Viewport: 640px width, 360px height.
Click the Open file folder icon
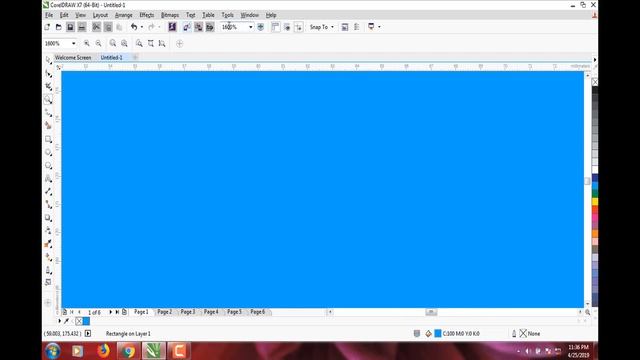click(59, 27)
